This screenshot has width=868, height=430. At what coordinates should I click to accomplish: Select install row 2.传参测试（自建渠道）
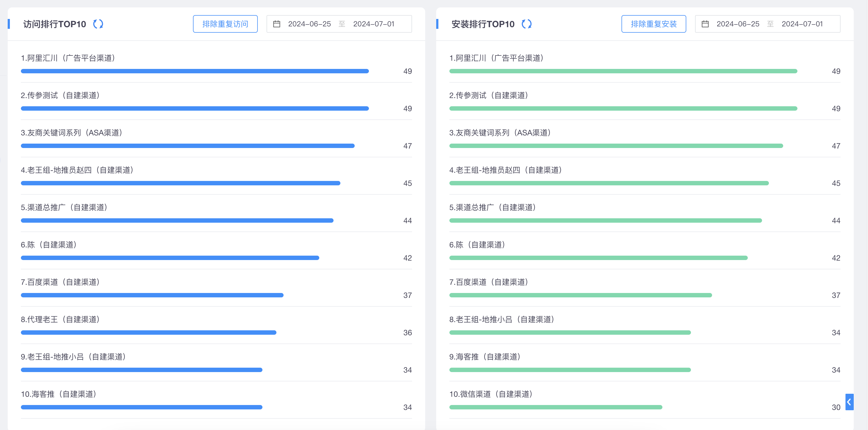click(x=645, y=101)
